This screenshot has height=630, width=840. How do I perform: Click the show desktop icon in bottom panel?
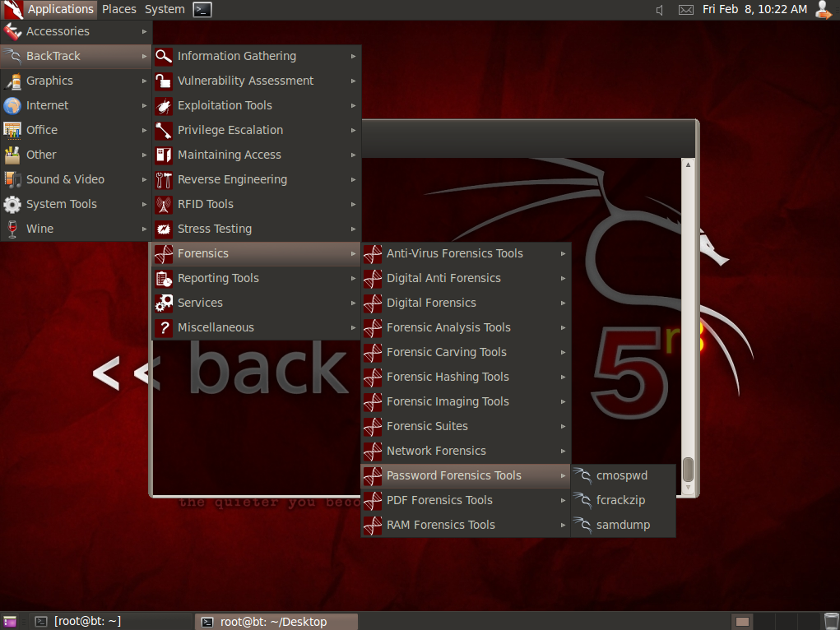pos(10,622)
